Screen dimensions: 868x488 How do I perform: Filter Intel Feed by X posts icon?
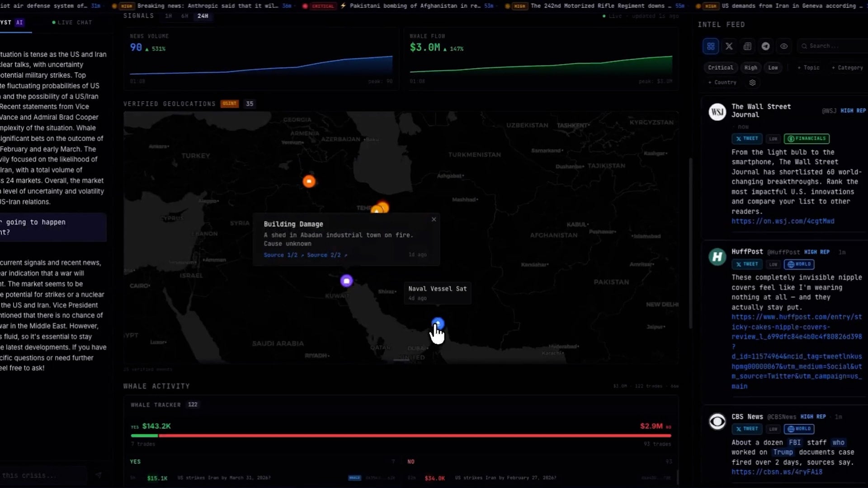(x=729, y=46)
